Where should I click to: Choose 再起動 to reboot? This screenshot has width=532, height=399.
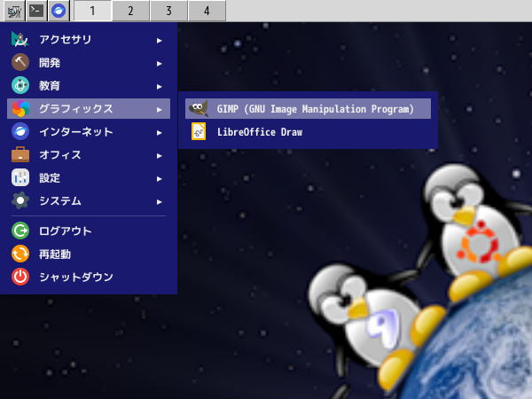click(89, 254)
